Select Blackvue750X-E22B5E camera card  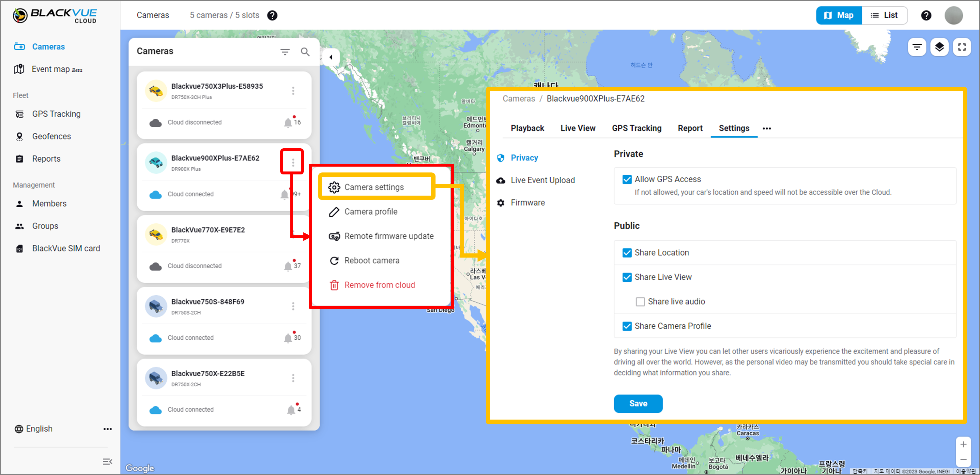pos(224,393)
